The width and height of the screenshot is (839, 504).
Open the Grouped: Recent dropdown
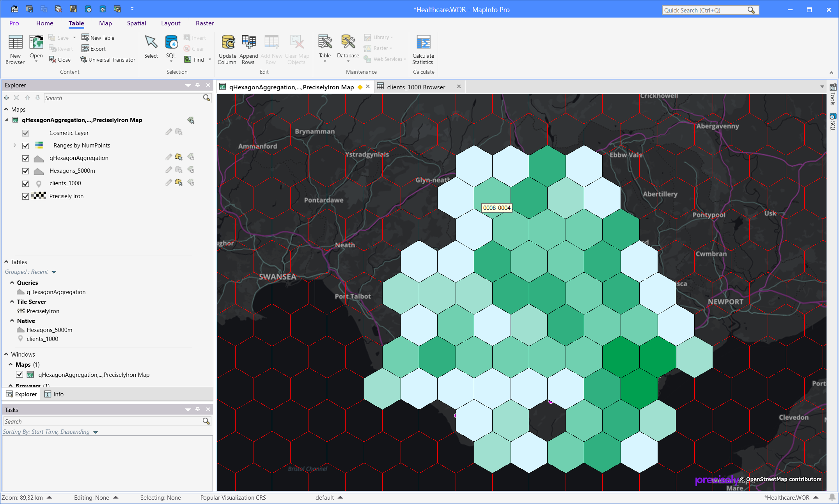tap(54, 272)
